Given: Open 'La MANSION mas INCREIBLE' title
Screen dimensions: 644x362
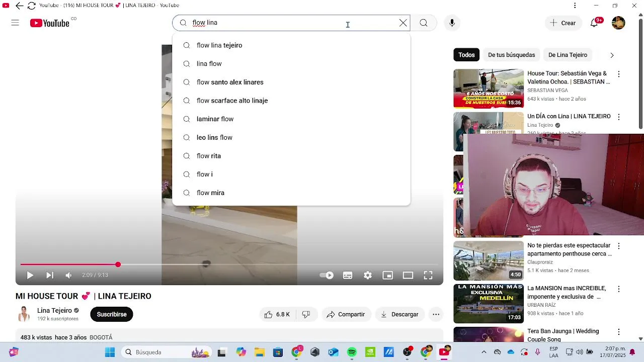Looking at the screenshot, I should point(567,293).
